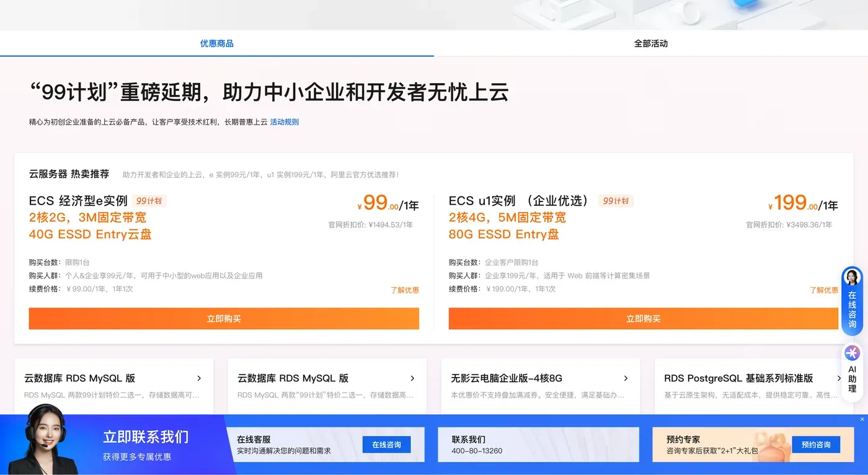Screen dimensions: 868x475
Task: Switch to the 全部活动 tab
Action: tap(651, 43)
